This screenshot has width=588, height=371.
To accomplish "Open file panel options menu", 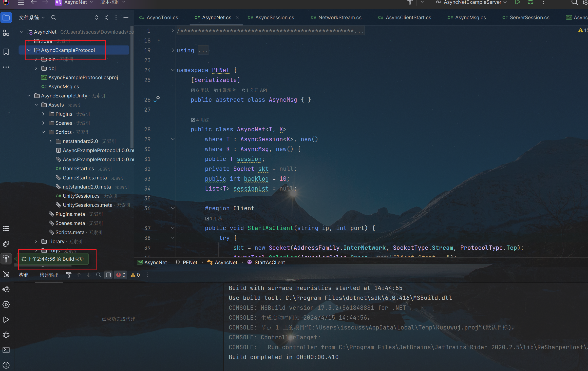I will click(116, 17).
